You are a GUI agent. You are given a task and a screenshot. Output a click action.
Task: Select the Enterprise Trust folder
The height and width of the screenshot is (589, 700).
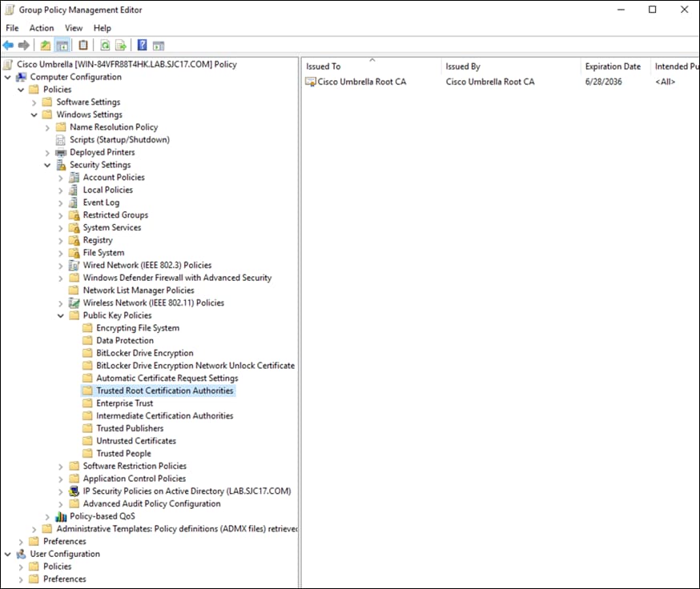pos(125,403)
